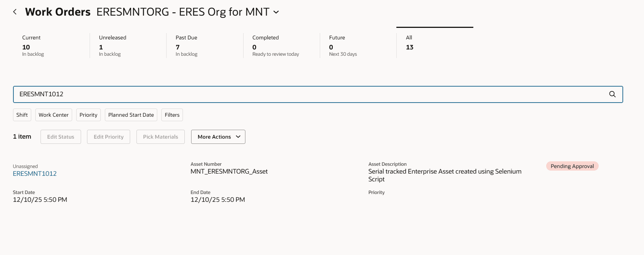Click the Edit Priority button
The width and height of the screenshot is (644, 255).
(x=109, y=137)
